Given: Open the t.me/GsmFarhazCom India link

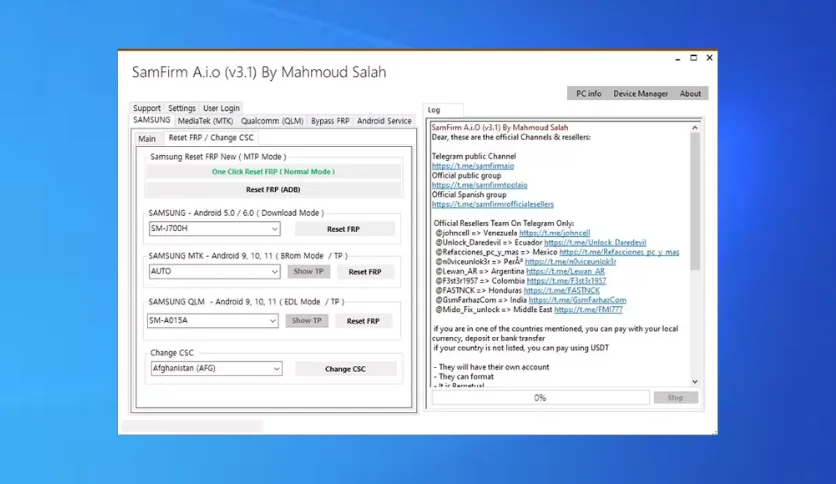Looking at the screenshot, I should pyautogui.click(x=577, y=301).
